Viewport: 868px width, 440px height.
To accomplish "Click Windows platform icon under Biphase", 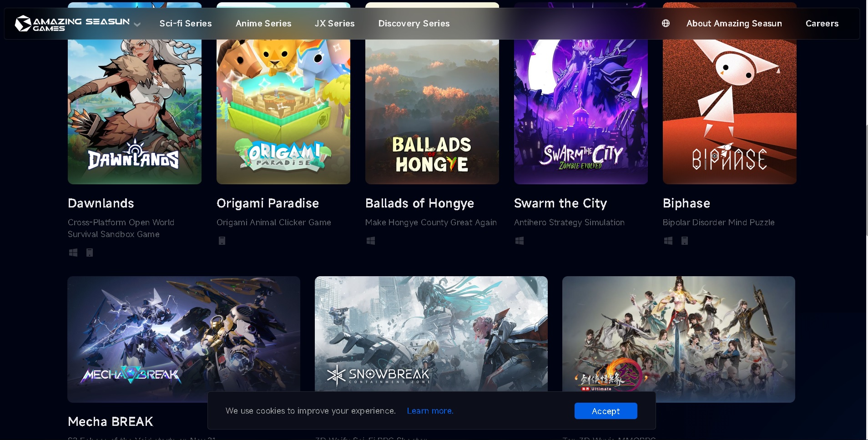I will pyautogui.click(x=668, y=241).
